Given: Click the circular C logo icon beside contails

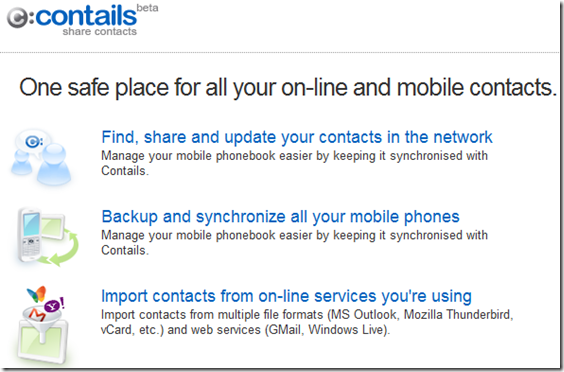Looking at the screenshot, I should click(17, 18).
